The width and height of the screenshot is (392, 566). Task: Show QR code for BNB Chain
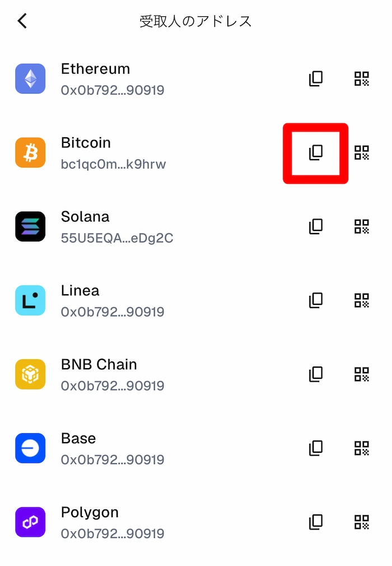click(362, 374)
